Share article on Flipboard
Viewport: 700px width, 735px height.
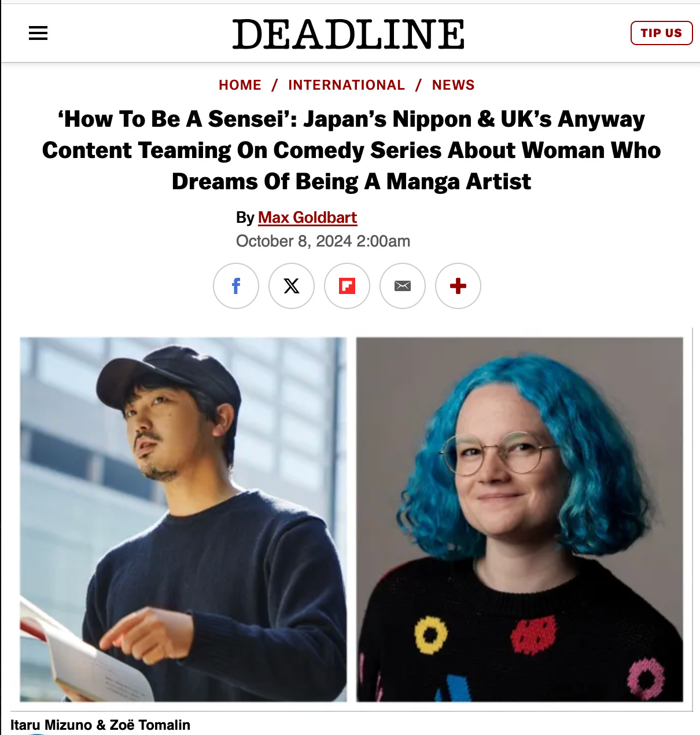347,286
